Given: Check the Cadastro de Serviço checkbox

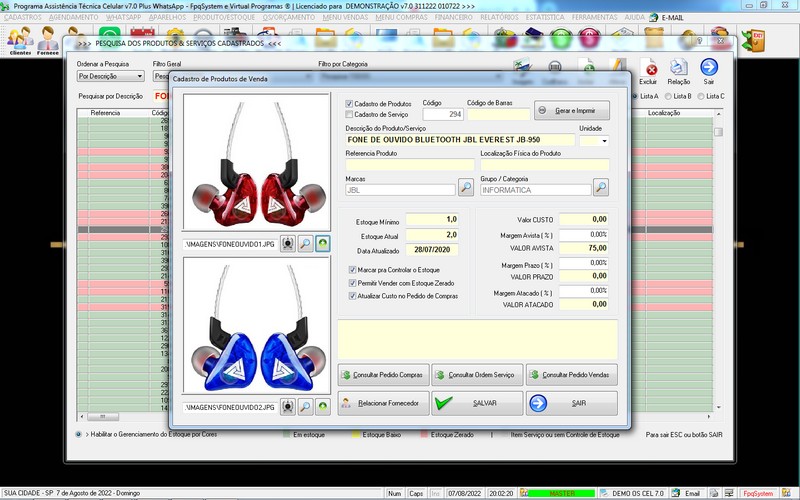Looking at the screenshot, I should (349, 114).
